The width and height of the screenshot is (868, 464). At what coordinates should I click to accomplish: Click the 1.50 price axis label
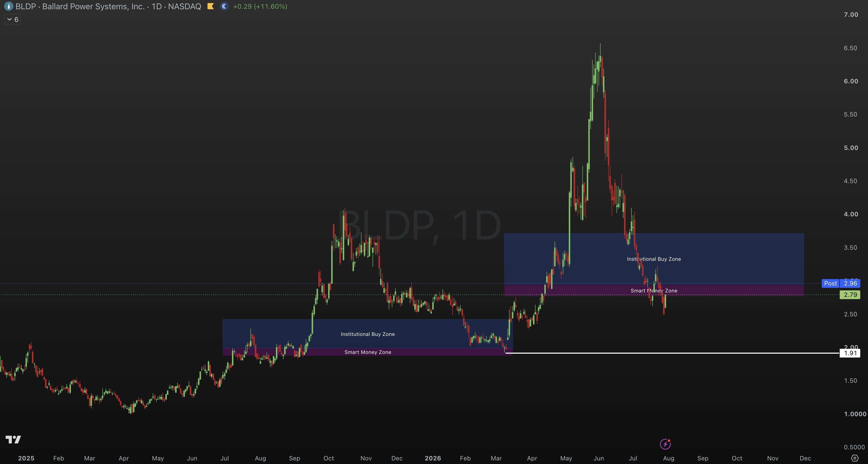point(851,381)
